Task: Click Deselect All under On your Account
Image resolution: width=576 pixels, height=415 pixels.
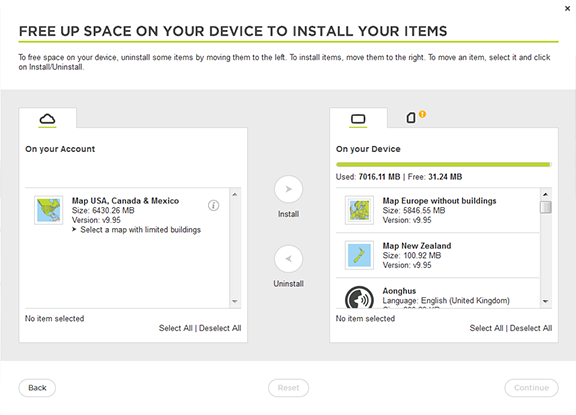Action: 220,328
